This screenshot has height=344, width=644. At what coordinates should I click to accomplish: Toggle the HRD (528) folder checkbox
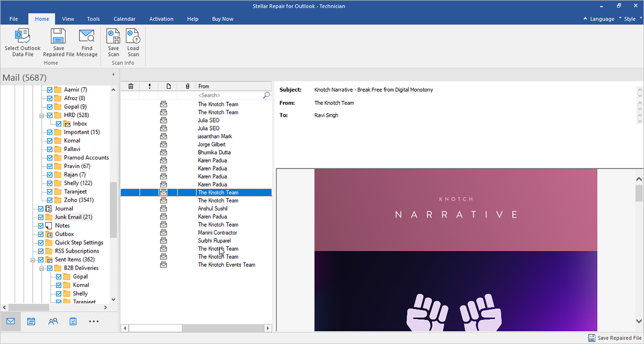50,115
